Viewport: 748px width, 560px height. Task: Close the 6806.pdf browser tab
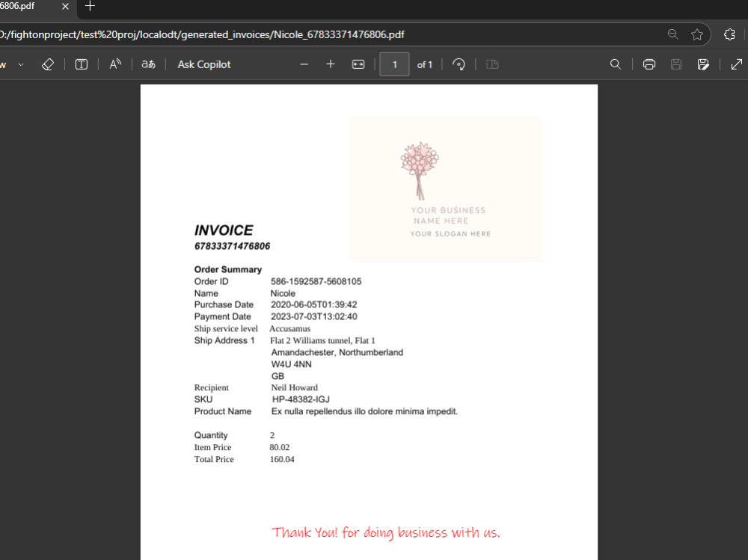65,6
